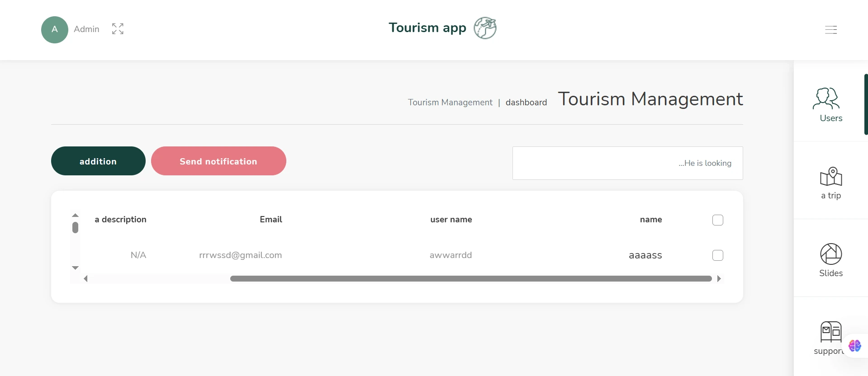Screen dimensions: 868x376
Task: Click the user name column header
Action: point(451,220)
